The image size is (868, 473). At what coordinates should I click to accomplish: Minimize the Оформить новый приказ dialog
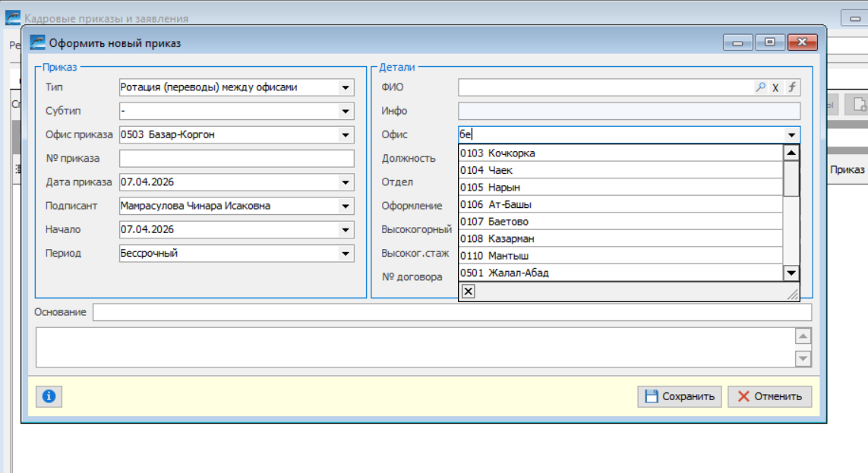click(737, 43)
